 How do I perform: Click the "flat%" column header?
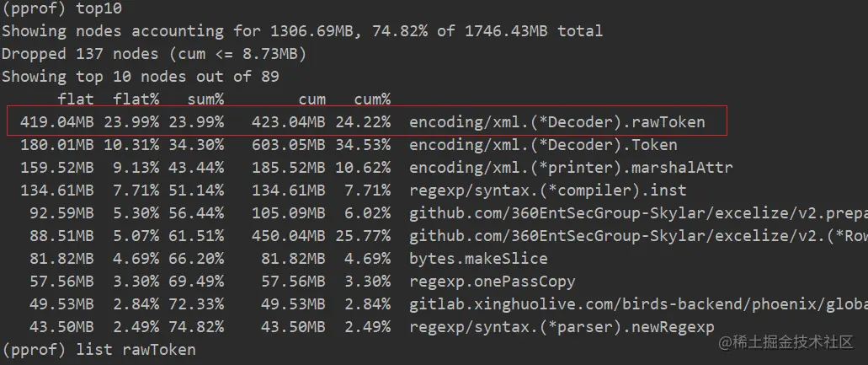click(136, 99)
